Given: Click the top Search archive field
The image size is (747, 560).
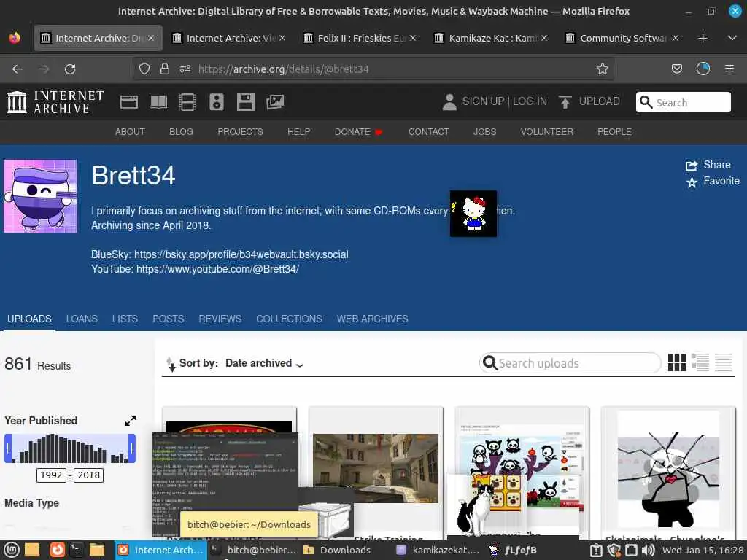Looking at the screenshot, I should click(683, 102).
